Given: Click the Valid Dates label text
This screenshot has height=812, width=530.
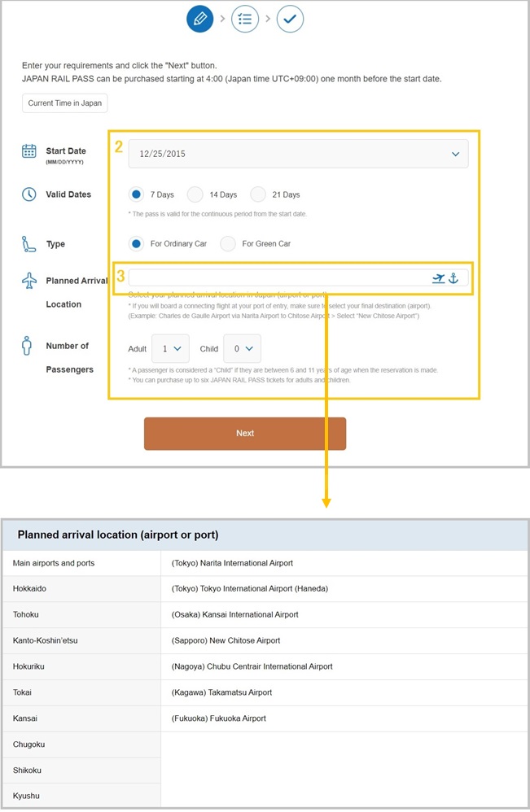Looking at the screenshot, I should 68,194.
